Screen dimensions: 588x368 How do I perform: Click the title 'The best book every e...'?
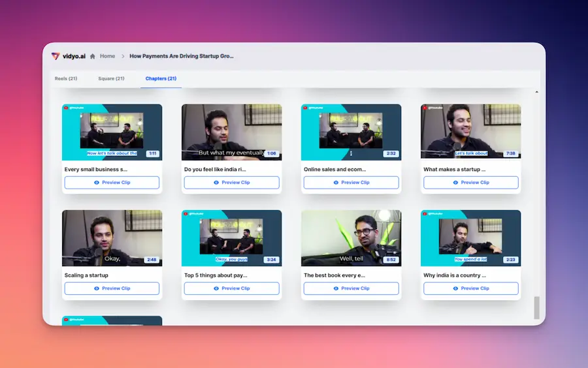click(335, 275)
